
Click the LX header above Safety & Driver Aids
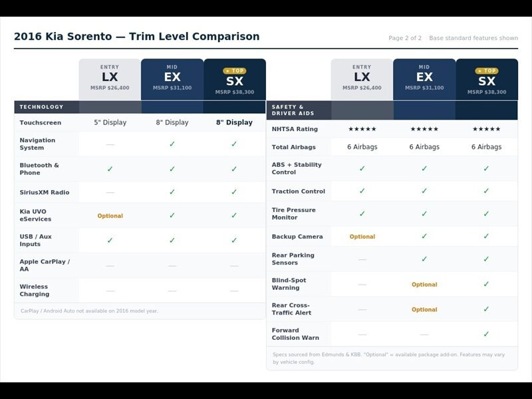pos(362,79)
